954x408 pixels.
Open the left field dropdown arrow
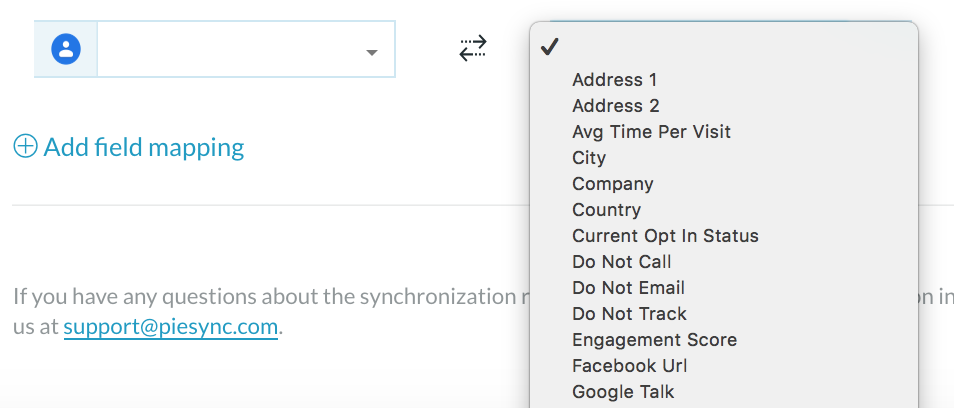tap(372, 52)
